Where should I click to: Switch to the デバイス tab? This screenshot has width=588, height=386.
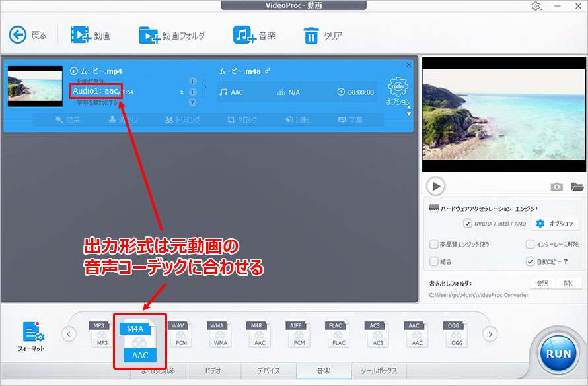(268, 371)
